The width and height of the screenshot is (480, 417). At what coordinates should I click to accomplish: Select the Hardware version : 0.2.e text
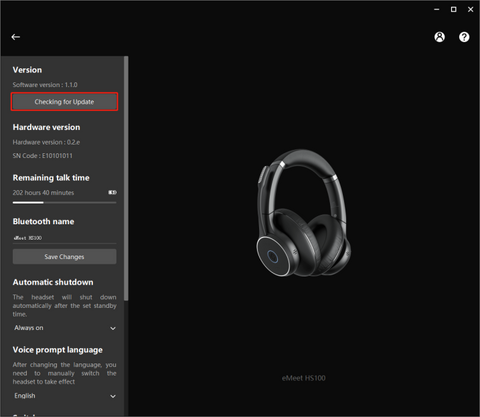(46, 142)
